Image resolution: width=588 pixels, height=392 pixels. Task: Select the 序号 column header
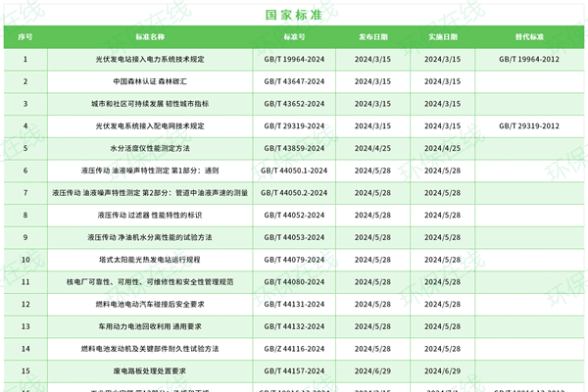coord(25,36)
